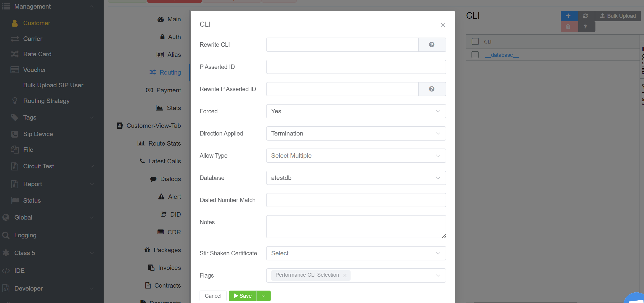Click the red trash delete icon
Image resolution: width=644 pixels, height=303 pixels.
click(568, 27)
